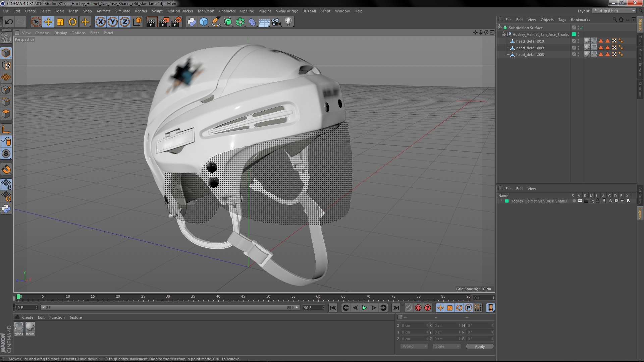
Task: Open the Takes side tab
Action: (640, 40)
